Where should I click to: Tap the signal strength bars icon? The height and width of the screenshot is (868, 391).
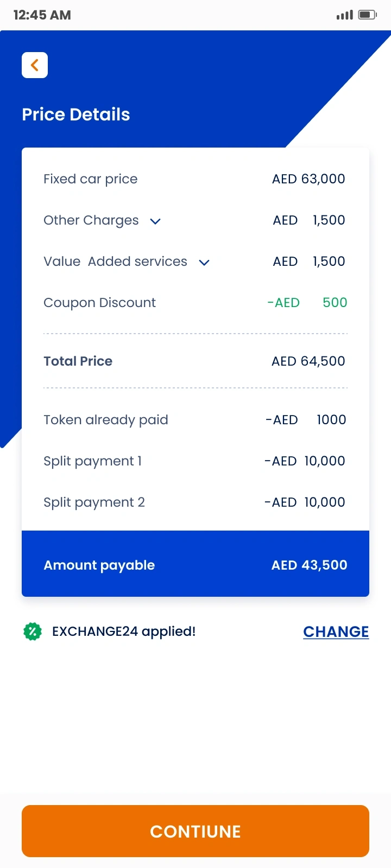point(344,15)
